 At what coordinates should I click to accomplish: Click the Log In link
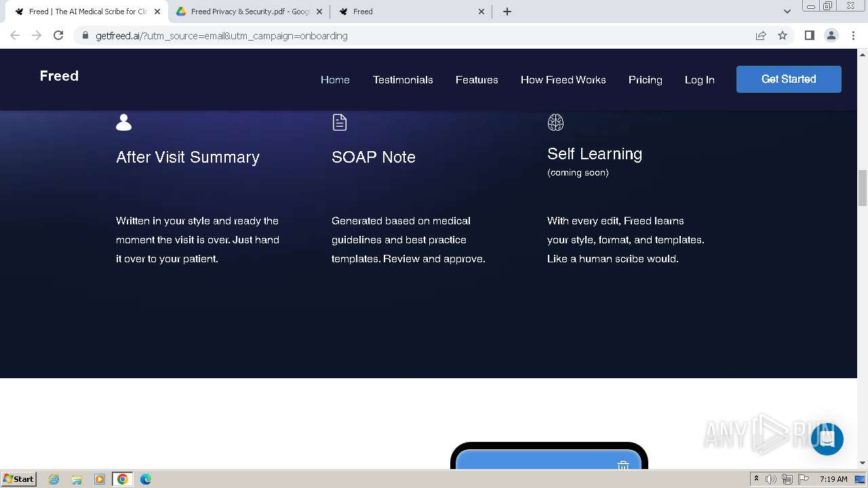699,80
